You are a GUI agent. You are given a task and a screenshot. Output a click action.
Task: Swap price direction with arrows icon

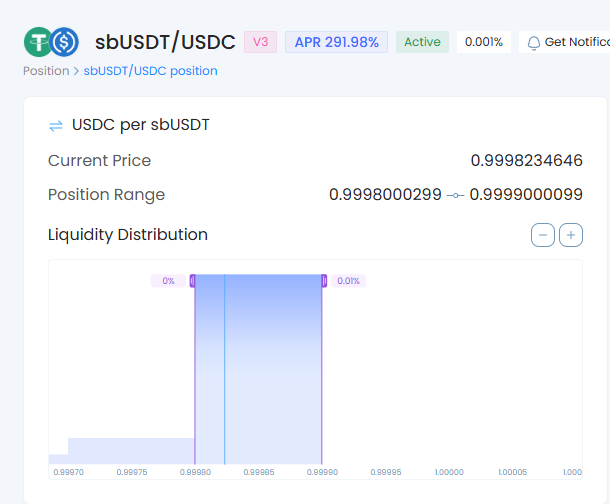tap(56, 126)
